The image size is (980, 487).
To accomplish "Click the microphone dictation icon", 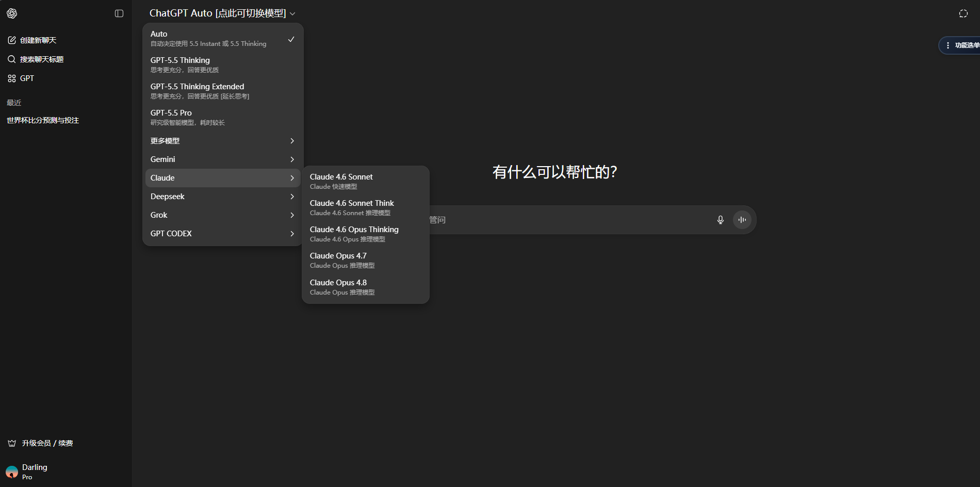I will 721,220.
